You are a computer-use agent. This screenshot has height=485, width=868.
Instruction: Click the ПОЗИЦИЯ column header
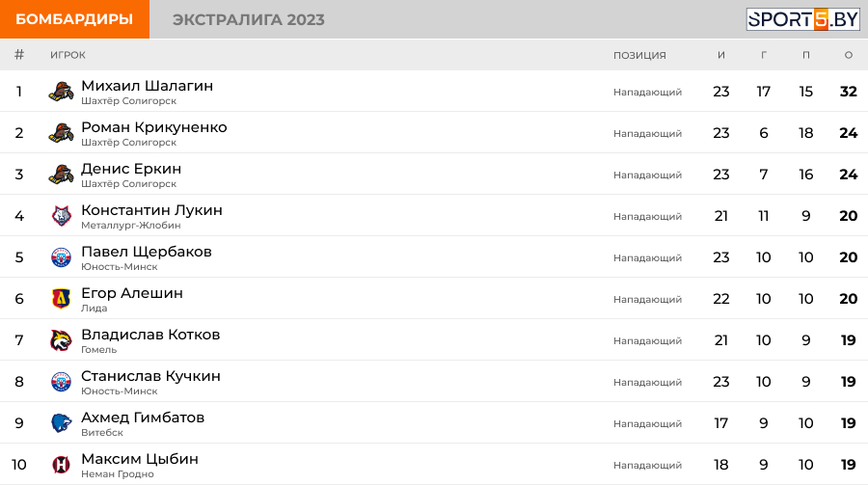tap(639, 55)
